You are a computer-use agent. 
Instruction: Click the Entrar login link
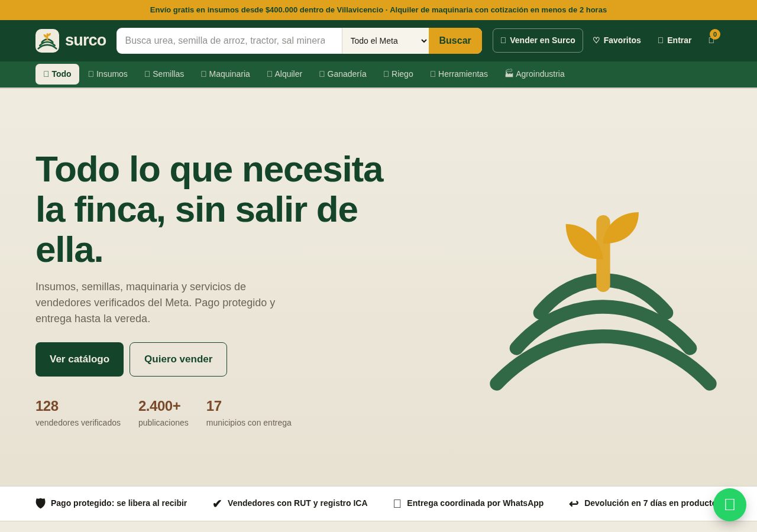pos(674,40)
